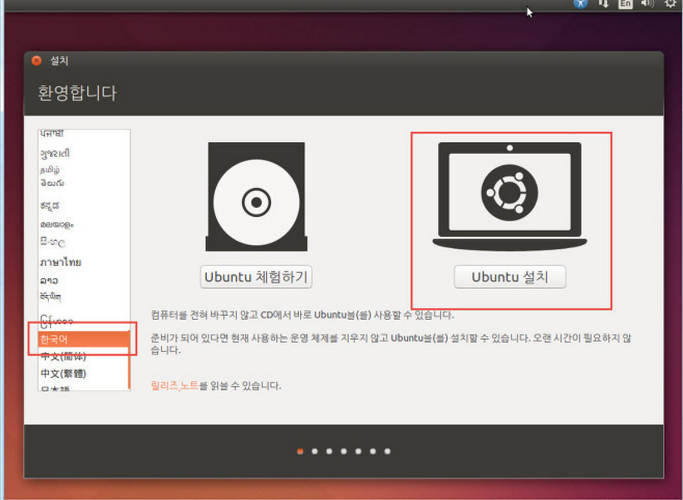Click the Ubuntu 설치 button
This screenshot has width=683, height=500.
[x=510, y=277]
